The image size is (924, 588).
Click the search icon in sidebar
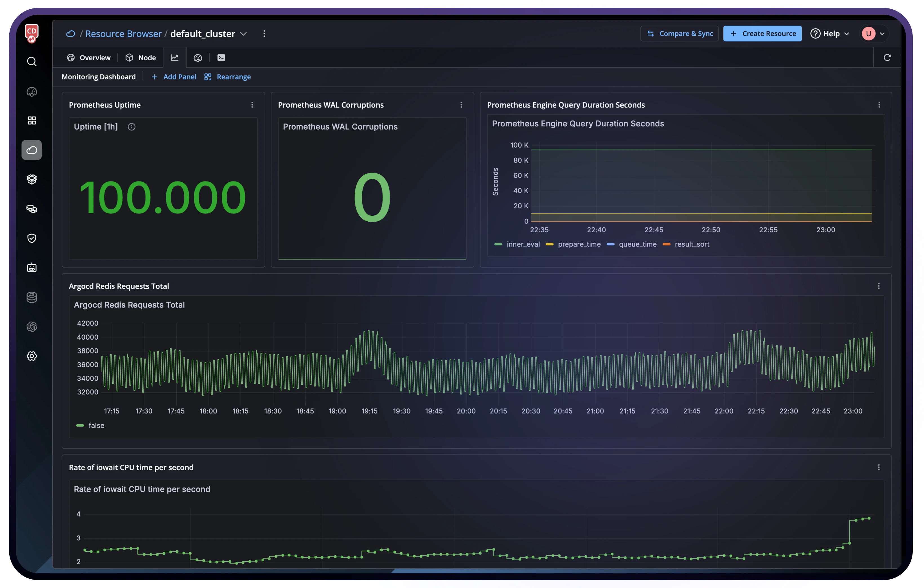pos(32,62)
